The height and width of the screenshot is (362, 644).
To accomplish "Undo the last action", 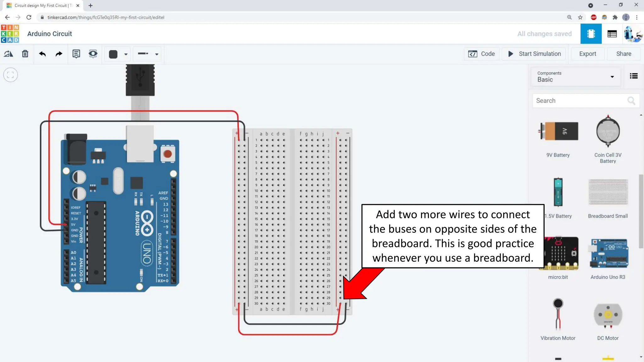I will click(42, 54).
